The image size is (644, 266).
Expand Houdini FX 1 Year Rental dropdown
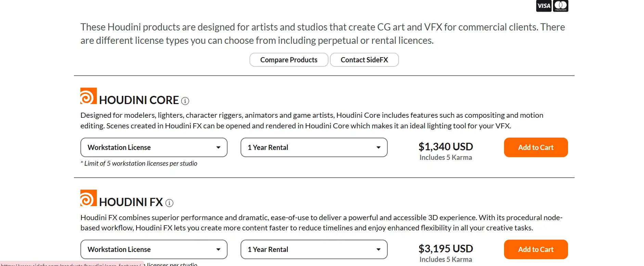coord(314,250)
